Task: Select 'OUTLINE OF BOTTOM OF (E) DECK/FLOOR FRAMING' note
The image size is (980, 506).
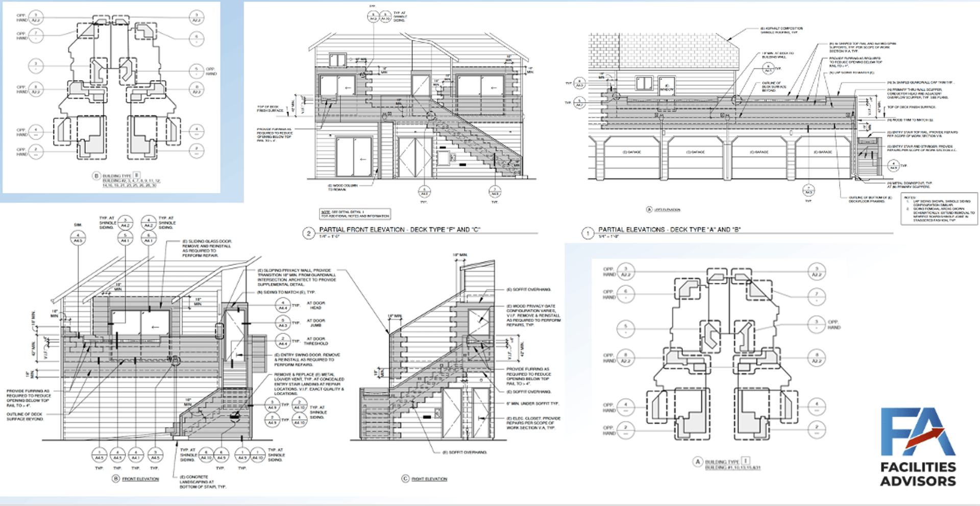Action: 871,199
